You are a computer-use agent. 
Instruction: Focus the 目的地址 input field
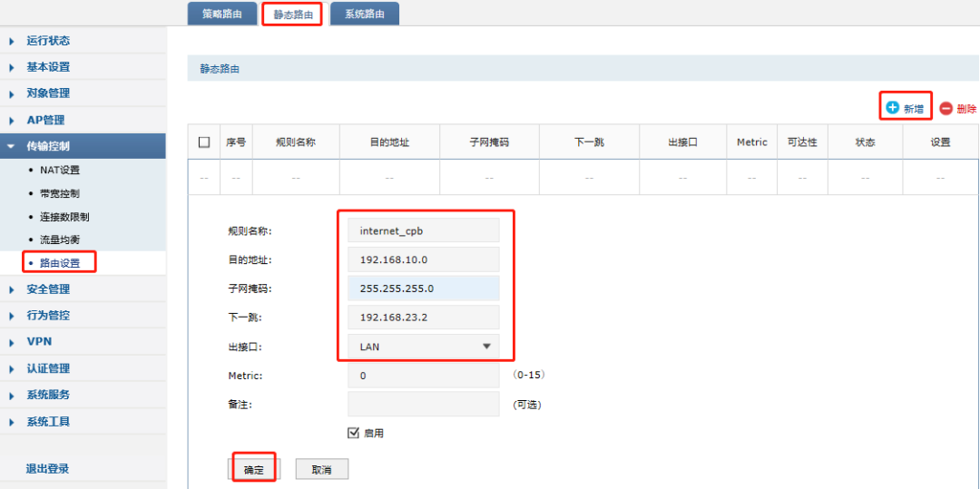[424, 259]
